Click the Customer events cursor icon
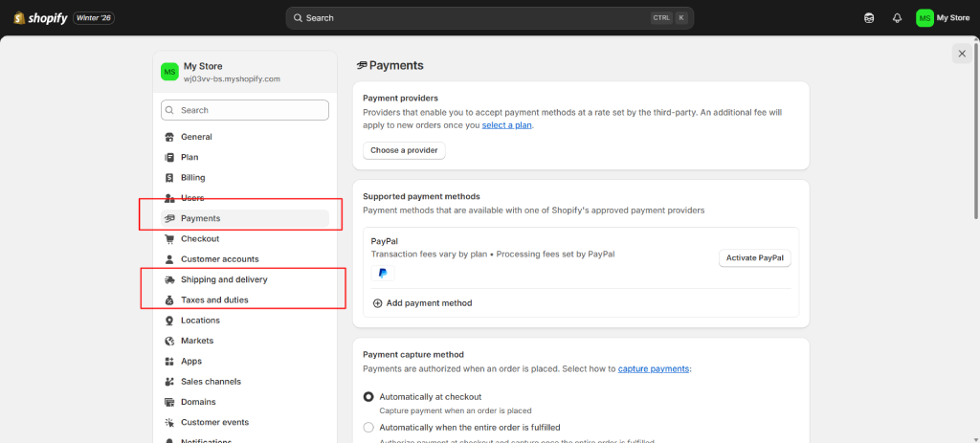980x443 pixels. pos(168,422)
